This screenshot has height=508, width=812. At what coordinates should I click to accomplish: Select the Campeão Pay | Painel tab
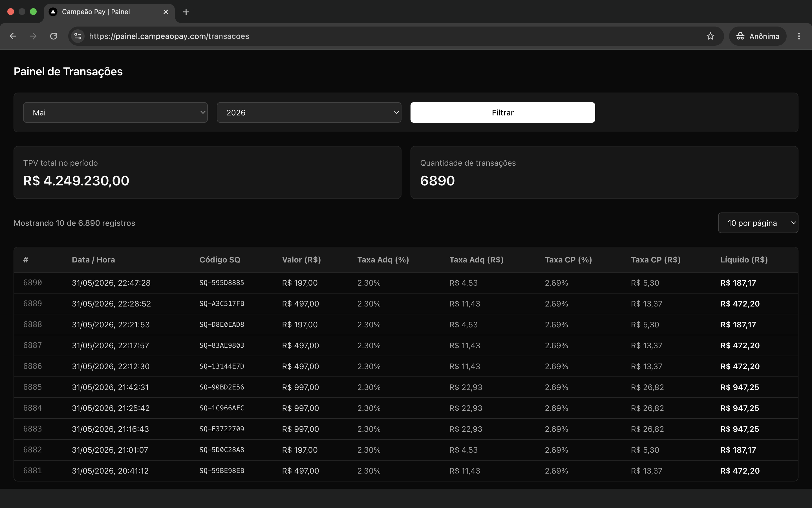[109, 12]
